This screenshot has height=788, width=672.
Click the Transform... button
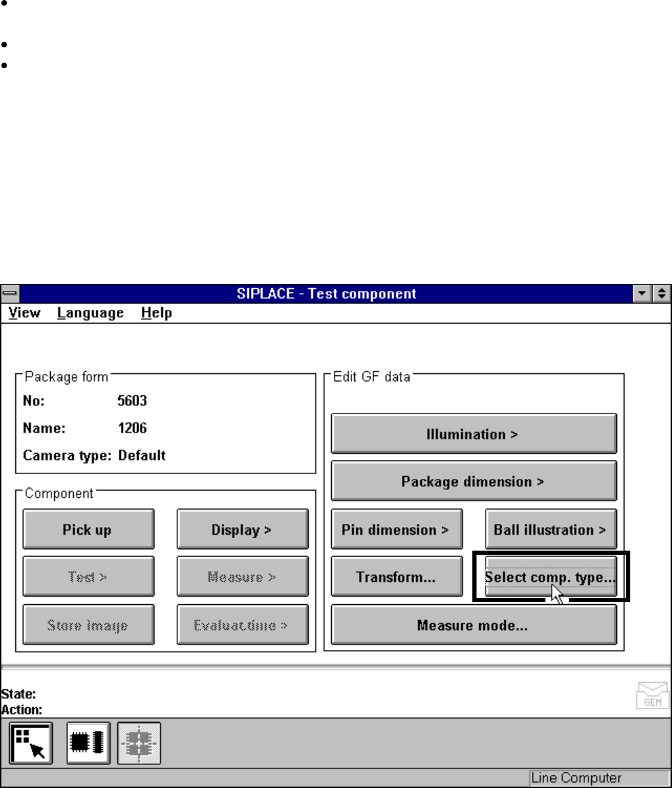[397, 576]
